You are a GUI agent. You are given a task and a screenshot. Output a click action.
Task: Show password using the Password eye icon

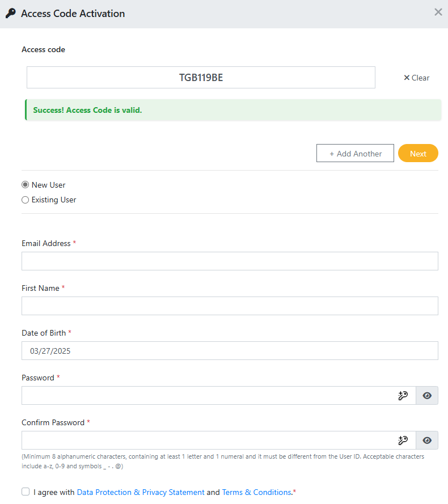click(427, 396)
